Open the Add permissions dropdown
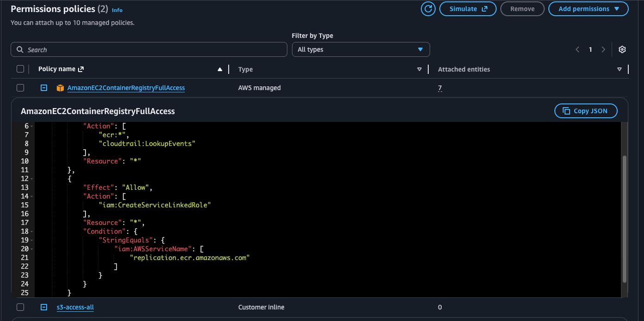This screenshot has height=321, width=644. point(588,9)
